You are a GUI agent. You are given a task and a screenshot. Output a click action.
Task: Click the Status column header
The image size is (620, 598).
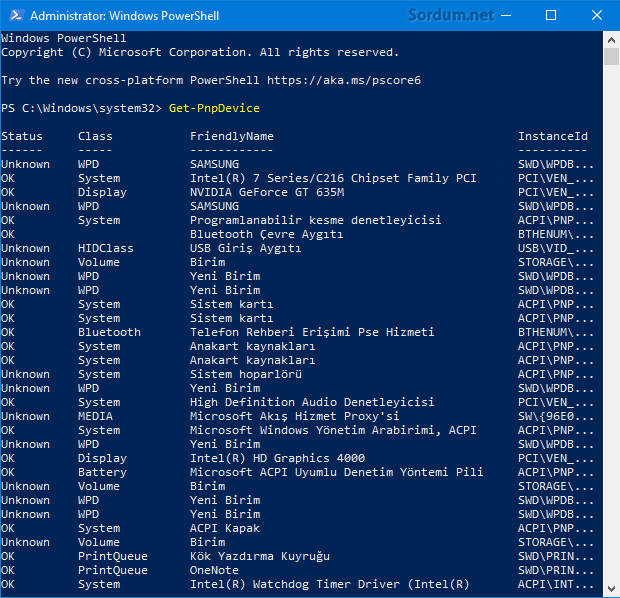pyautogui.click(x=22, y=136)
